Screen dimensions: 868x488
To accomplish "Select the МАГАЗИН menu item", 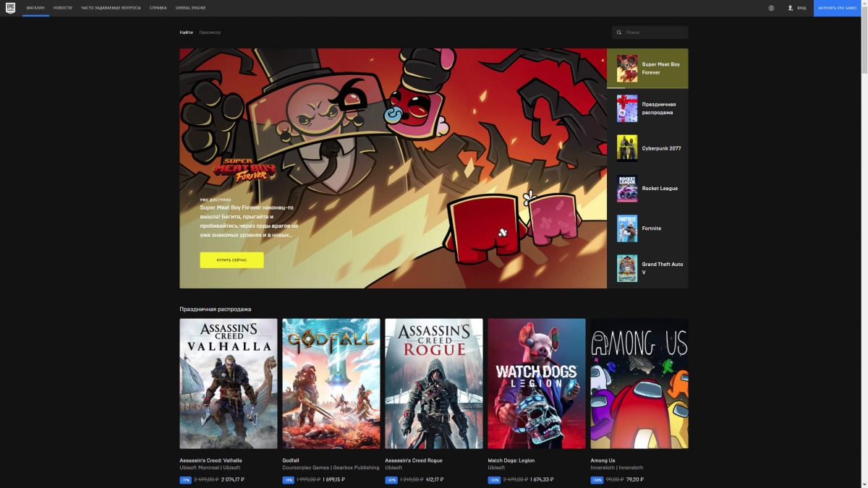I will coord(36,8).
